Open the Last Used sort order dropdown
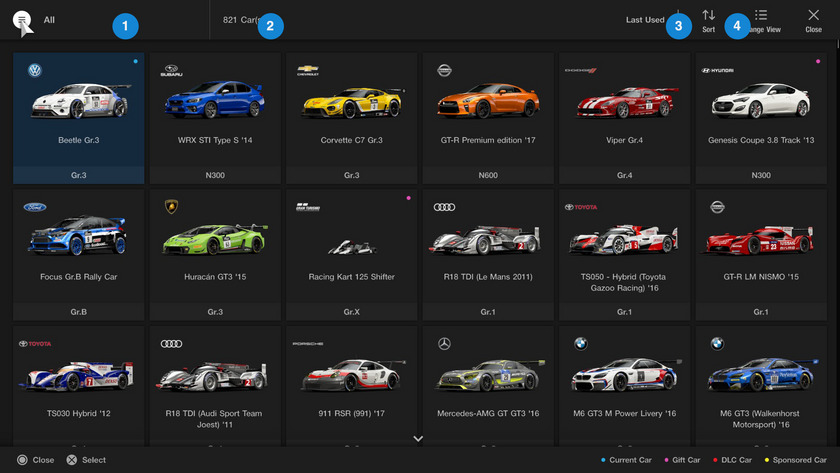Screen dimensions: 840x473 coord(646,20)
